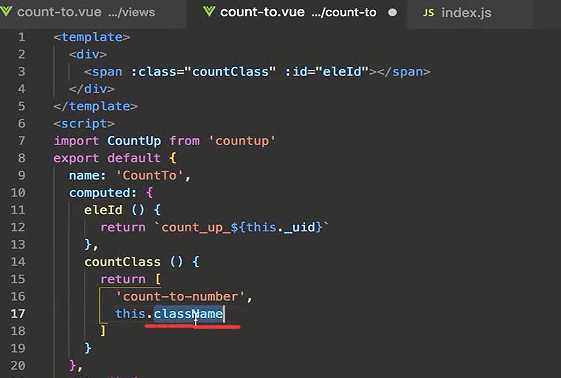The width and height of the screenshot is (561, 378).
Task: Click countClass method name on line 14
Action: click(x=122, y=262)
